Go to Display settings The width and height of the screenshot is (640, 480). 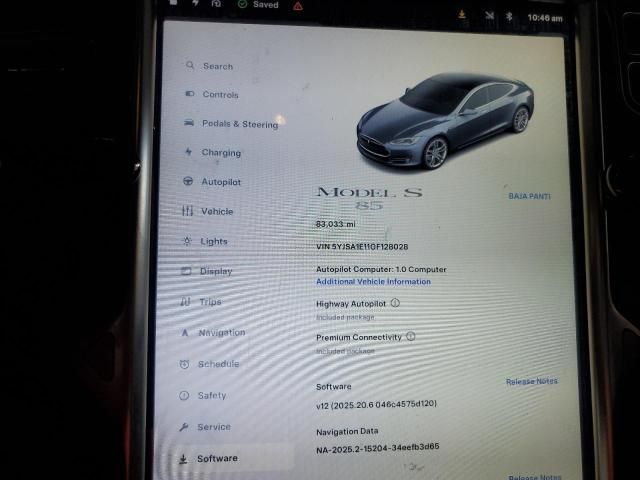coord(215,271)
